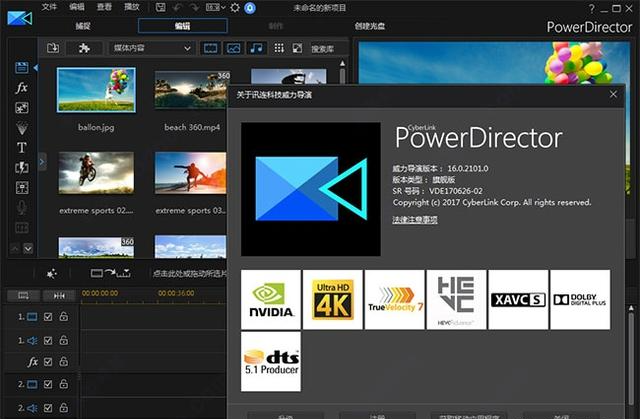The image size is (640, 419).
Task: Click the blue notification circle icon
Action: [250, 7]
